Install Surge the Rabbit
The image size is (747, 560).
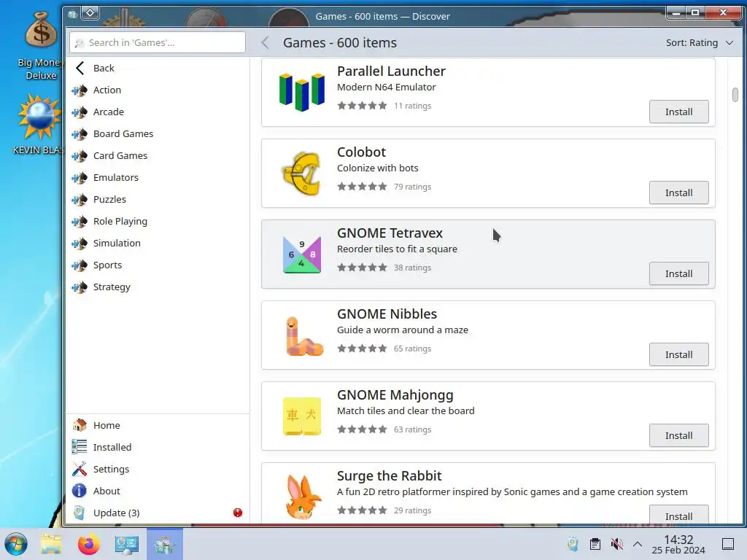point(678,516)
